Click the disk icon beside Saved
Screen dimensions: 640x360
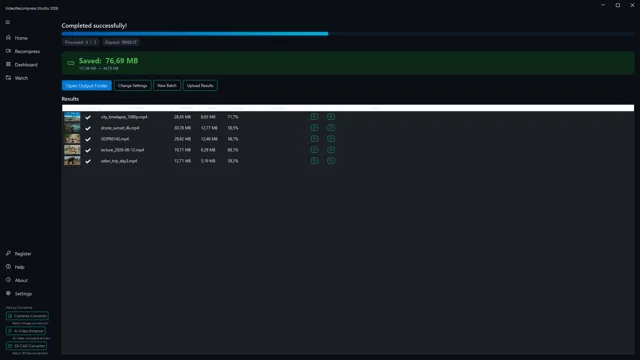(71, 63)
